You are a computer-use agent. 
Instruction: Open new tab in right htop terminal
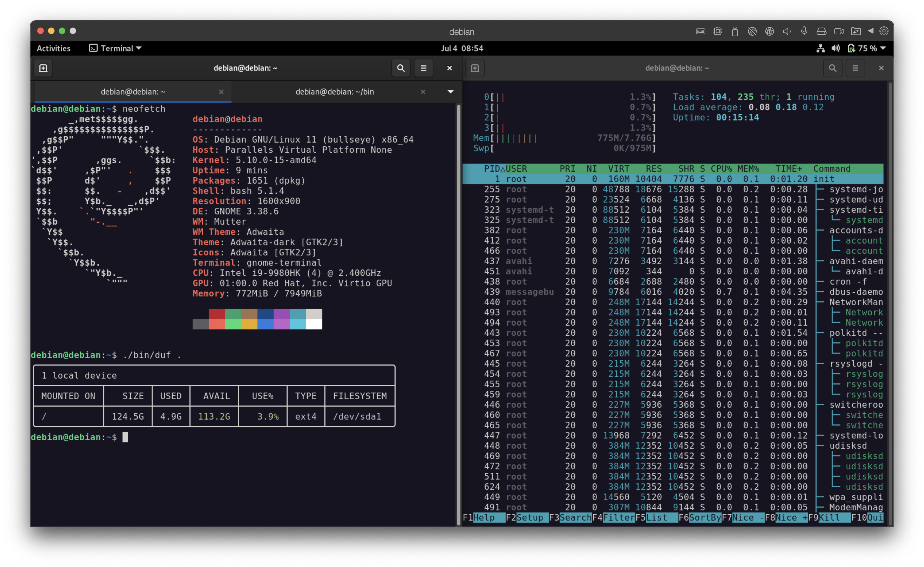pyautogui.click(x=475, y=68)
